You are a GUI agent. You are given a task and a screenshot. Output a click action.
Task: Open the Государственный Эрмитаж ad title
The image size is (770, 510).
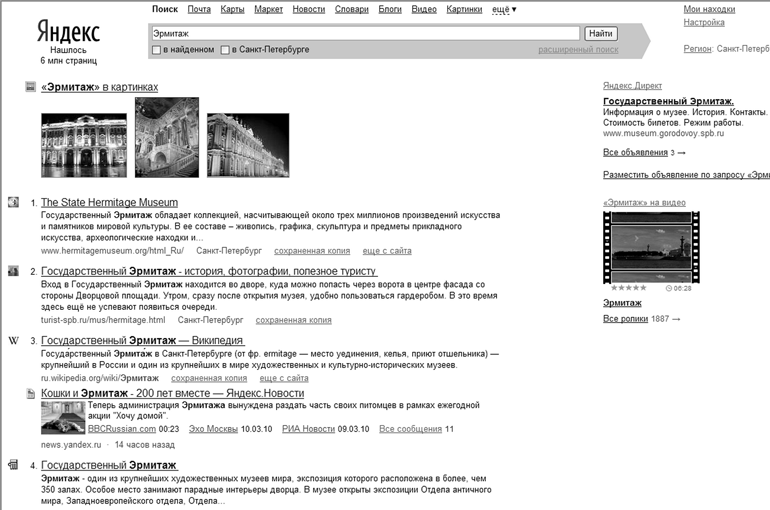pyautogui.click(x=668, y=101)
